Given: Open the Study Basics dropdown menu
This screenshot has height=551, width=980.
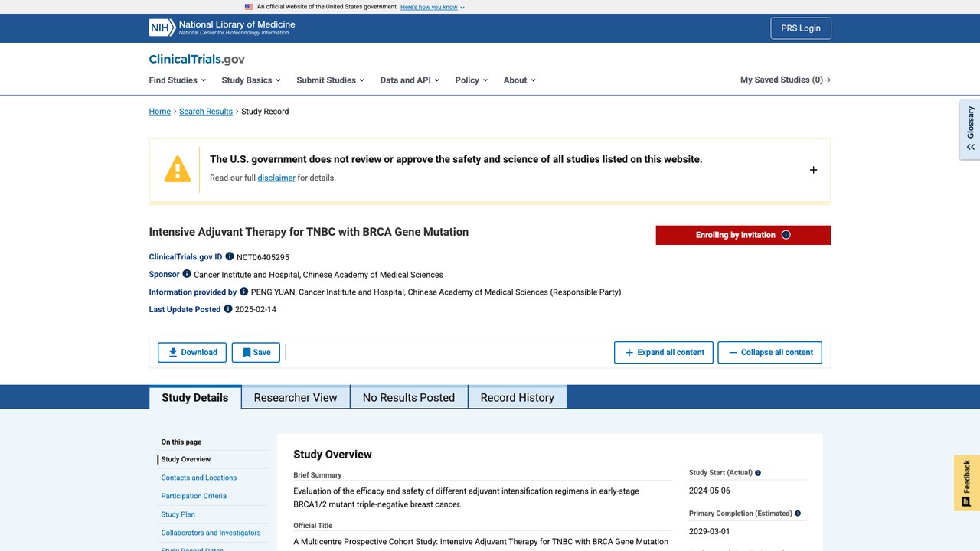Looking at the screenshot, I should click(251, 80).
